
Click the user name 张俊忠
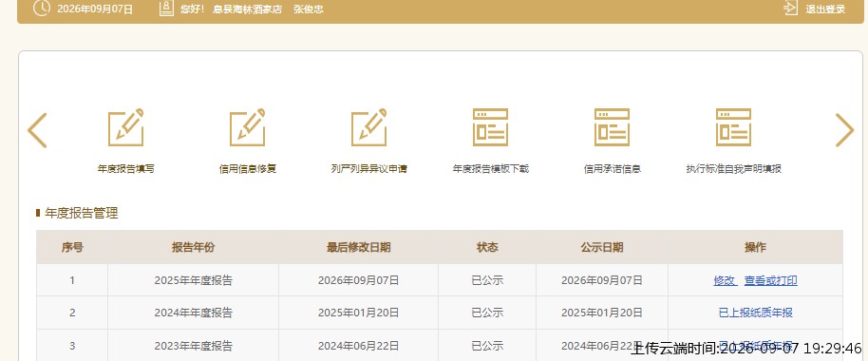[309, 9]
